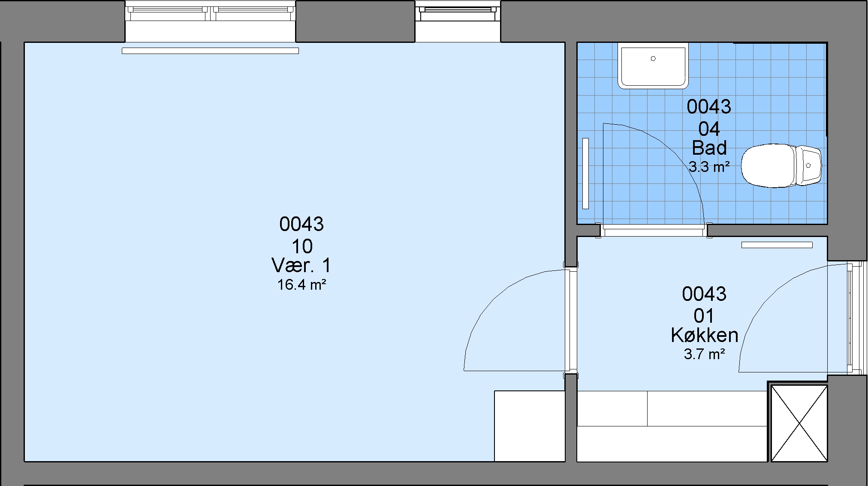Viewport: 868px width, 486px height.
Task: Select the Køkken room label
Action: [x=704, y=335]
